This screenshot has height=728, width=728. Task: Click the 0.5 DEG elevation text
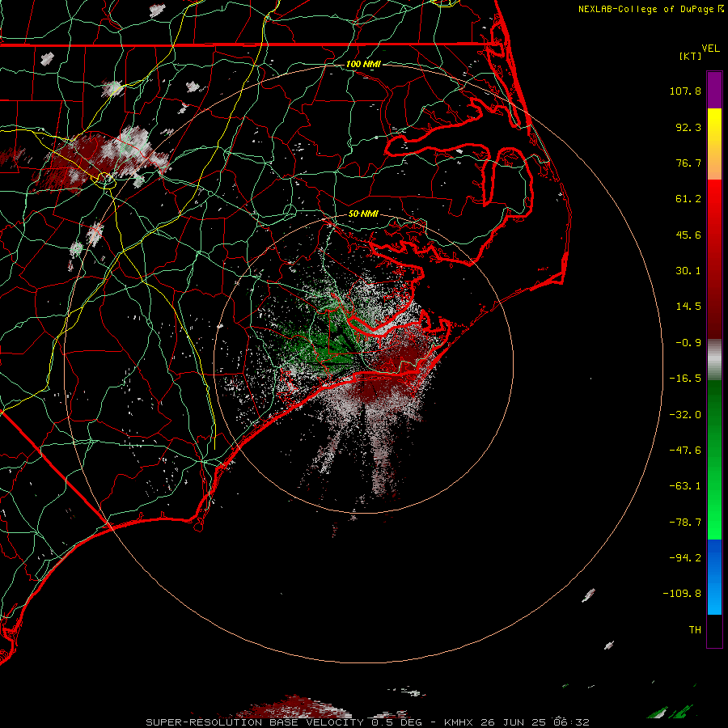point(396,722)
